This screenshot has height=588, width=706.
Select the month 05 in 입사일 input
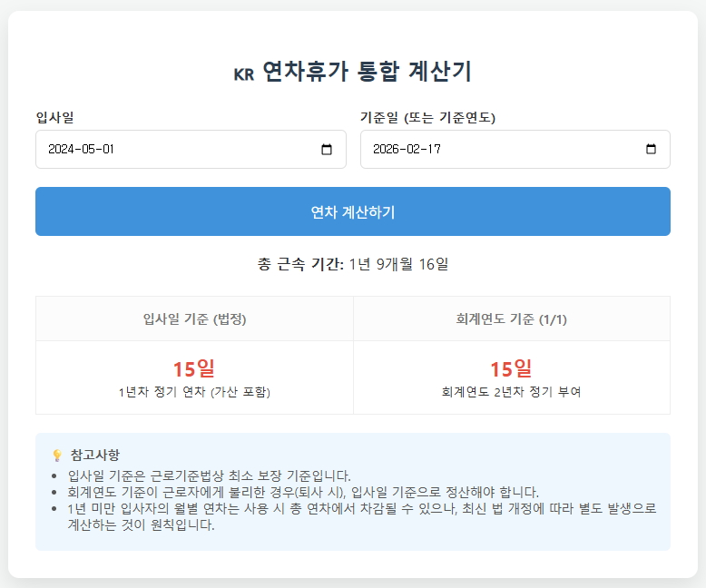click(x=90, y=150)
